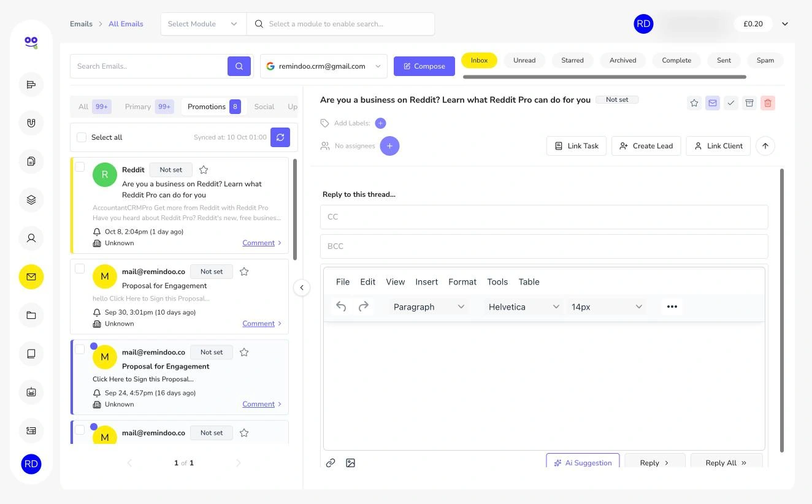
Task: Show more editor tools via three dots
Action: click(x=672, y=307)
